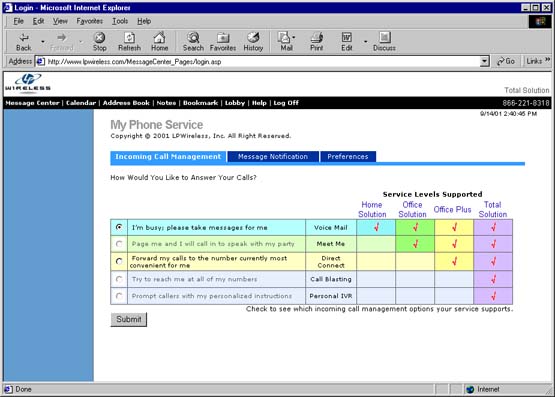Expand the Links toolbar chevron

[547, 60]
